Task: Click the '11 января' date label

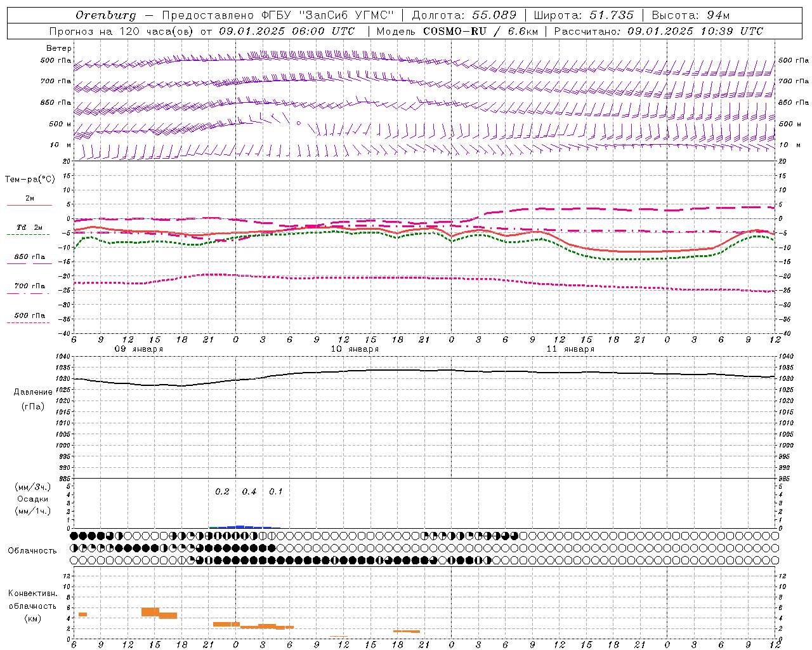Action: (570, 349)
